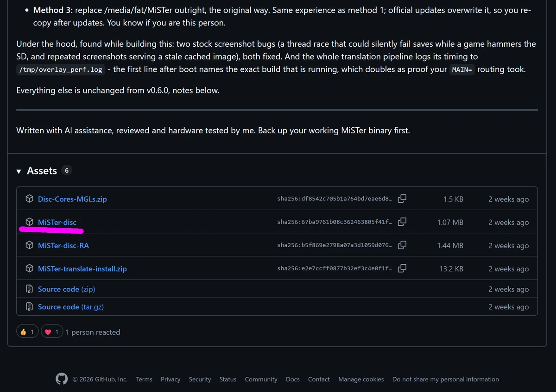Click the sha256:67ba9761b08c362463805f41f hash text
Viewport: 556px width, 392px height.
[335, 222]
